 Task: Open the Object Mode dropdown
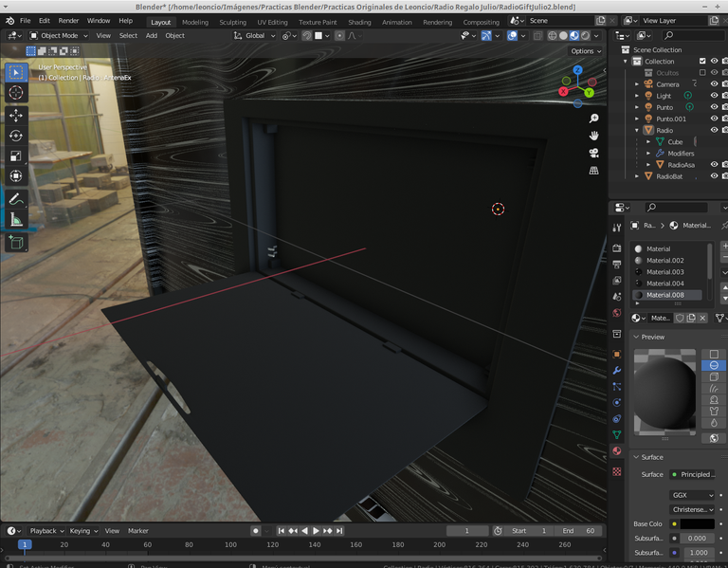(x=59, y=36)
